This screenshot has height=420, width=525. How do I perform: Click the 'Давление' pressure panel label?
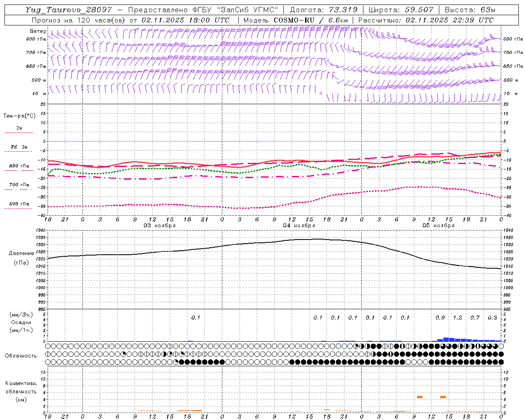21,253
